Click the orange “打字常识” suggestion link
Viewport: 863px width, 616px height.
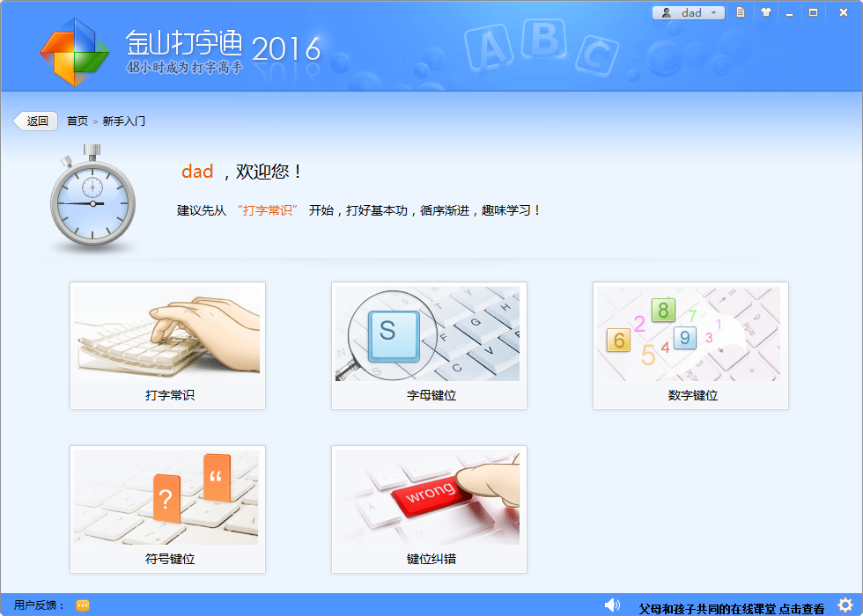(x=268, y=210)
